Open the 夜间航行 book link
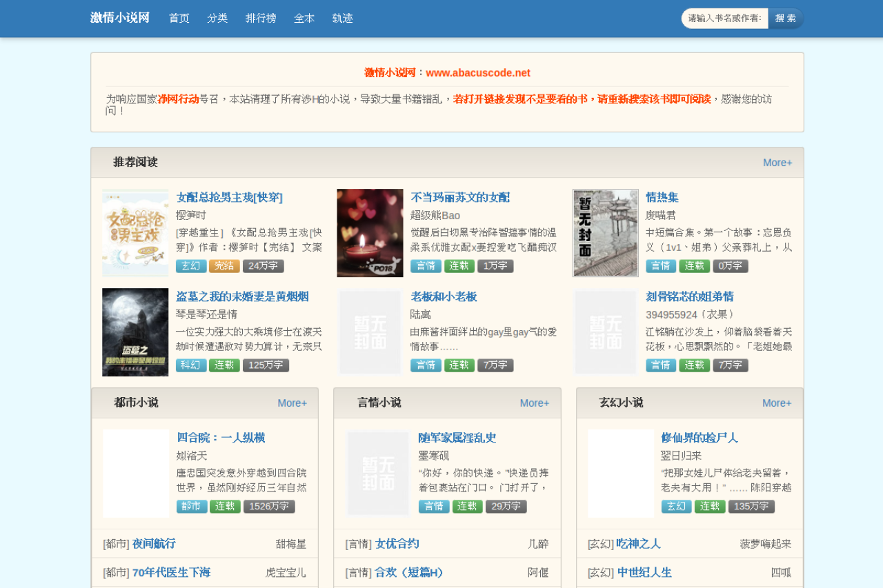The width and height of the screenshot is (883, 588). tap(154, 544)
